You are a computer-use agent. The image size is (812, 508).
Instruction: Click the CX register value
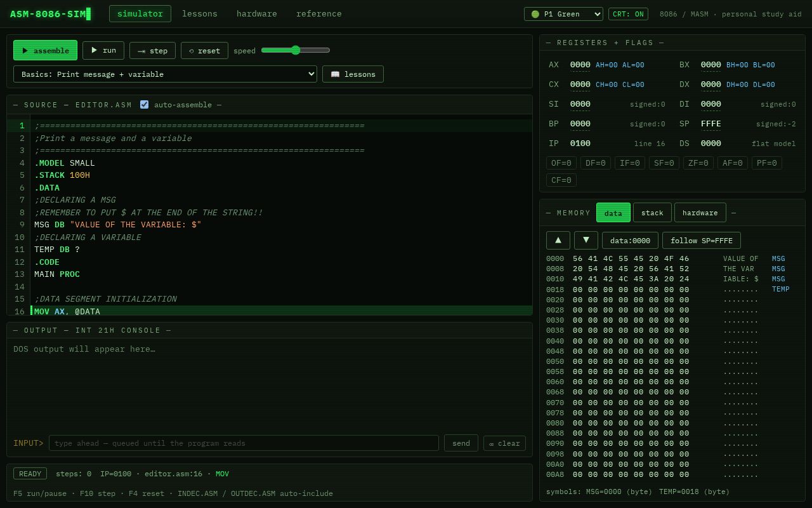[580, 84]
